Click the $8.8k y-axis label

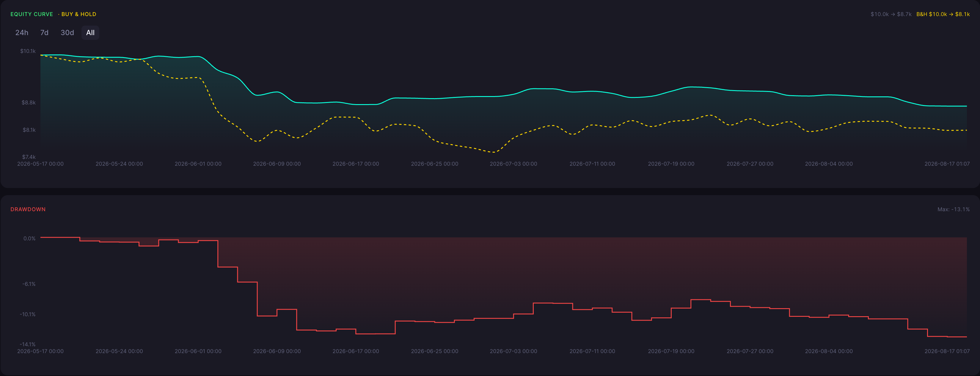[29, 102]
